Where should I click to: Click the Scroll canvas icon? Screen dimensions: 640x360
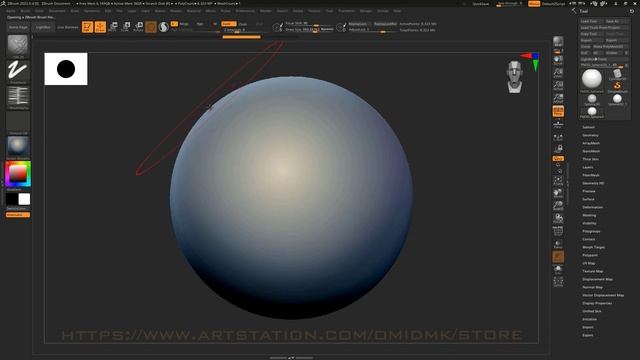[x=558, y=60]
